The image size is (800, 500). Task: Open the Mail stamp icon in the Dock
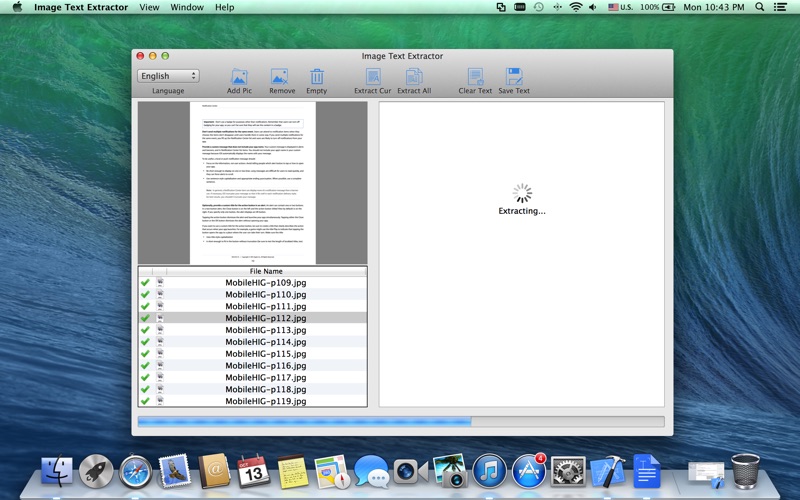point(175,471)
